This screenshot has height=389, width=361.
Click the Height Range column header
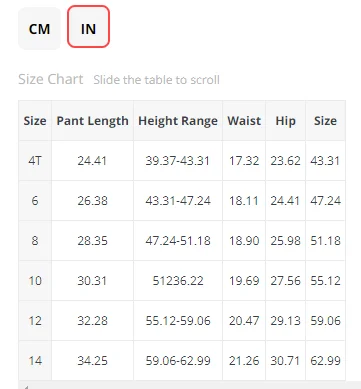(x=178, y=120)
